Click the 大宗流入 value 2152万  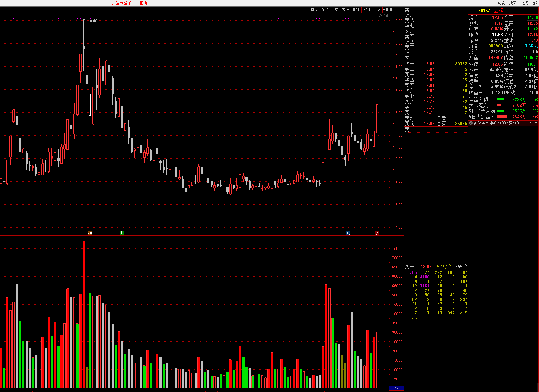pyautogui.click(x=519, y=105)
